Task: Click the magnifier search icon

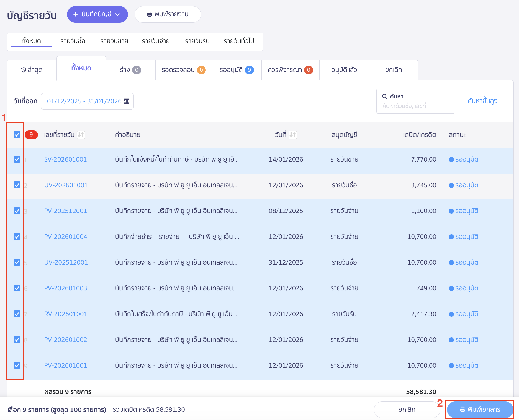Action: click(384, 96)
